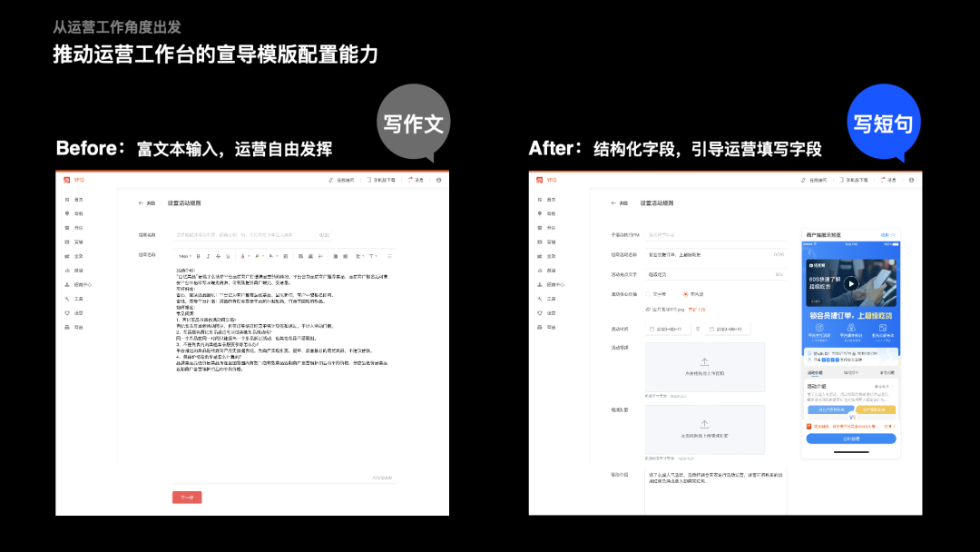Click 活动亮点文字 input in After form
The image size is (980, 552).
[716, 274]
